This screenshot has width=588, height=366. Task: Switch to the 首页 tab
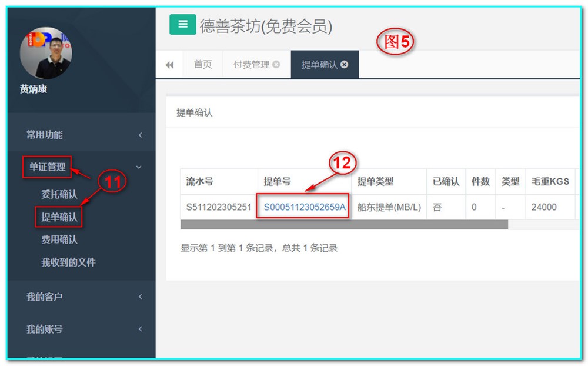tap(202, 65)
